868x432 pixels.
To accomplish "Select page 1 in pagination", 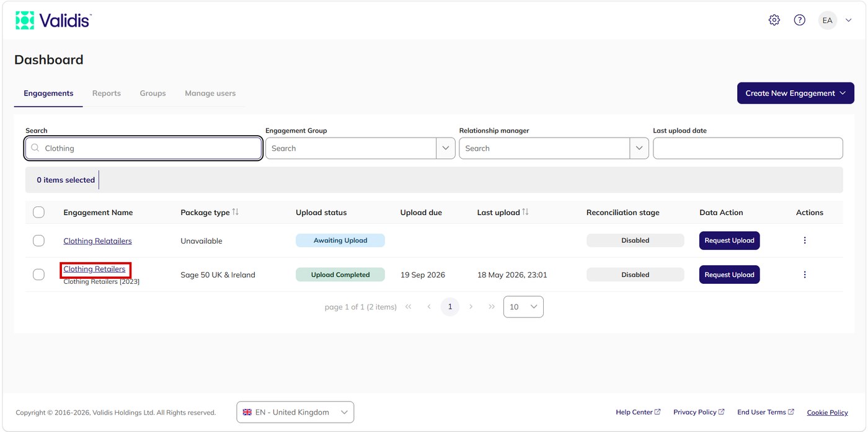I will tap(450, 307).
